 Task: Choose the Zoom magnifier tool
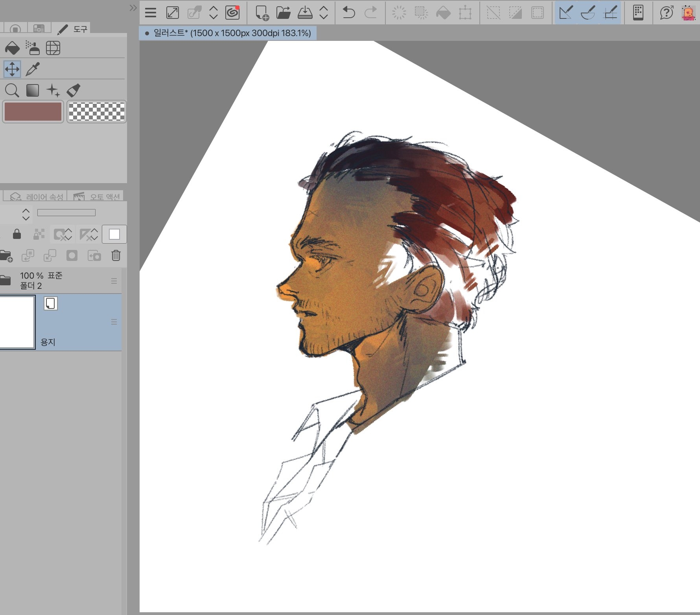coord(12,90)
